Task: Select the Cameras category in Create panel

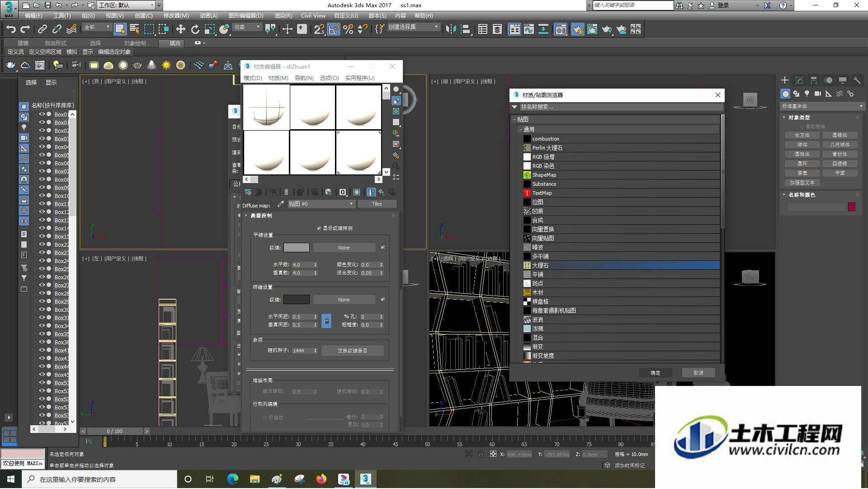Action: [818, 94]
